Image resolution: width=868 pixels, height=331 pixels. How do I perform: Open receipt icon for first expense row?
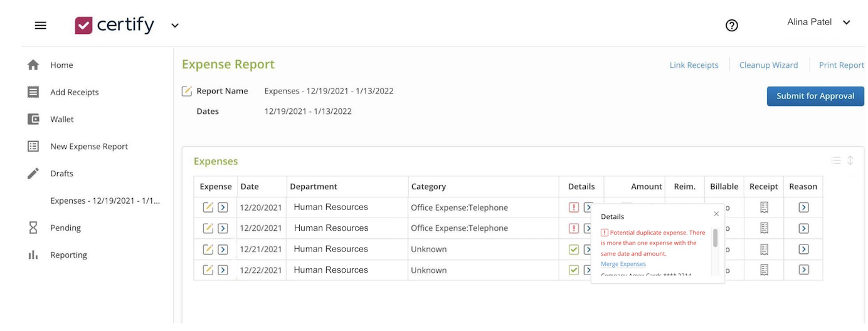tap(764, 207)
